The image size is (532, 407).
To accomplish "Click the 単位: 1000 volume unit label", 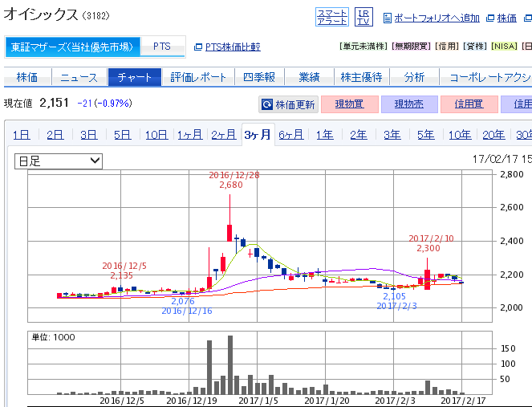I will click(53, 337).
